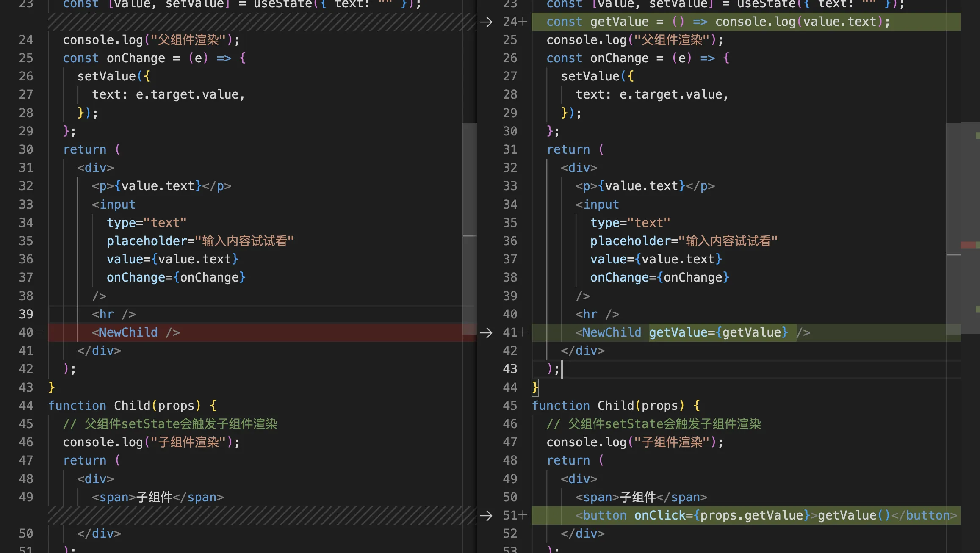The width and height of the screenshot is (980, 553).
Task: Click '</div>' on right pane line 52
Action: [x=583, y=534]
